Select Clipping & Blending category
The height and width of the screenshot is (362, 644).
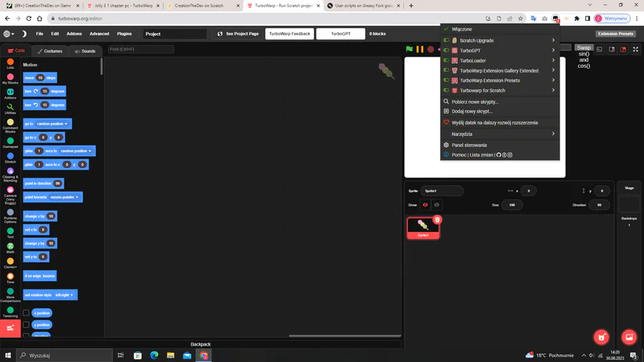tap(10, 175)
